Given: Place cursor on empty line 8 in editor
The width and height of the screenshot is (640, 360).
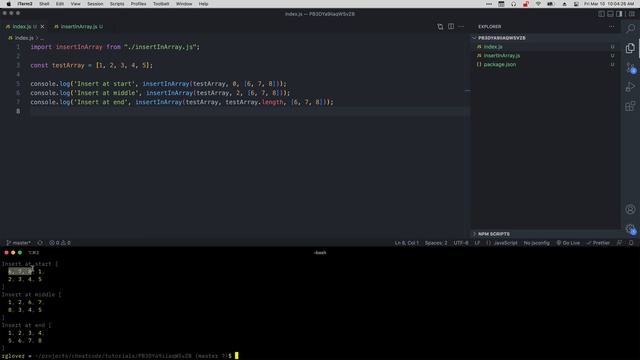Looking at the screenshot, I should coord(250,111).
